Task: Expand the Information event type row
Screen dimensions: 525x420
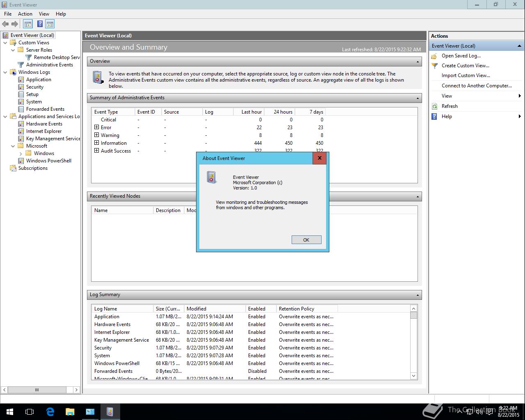Action: (x=97, y=143)
